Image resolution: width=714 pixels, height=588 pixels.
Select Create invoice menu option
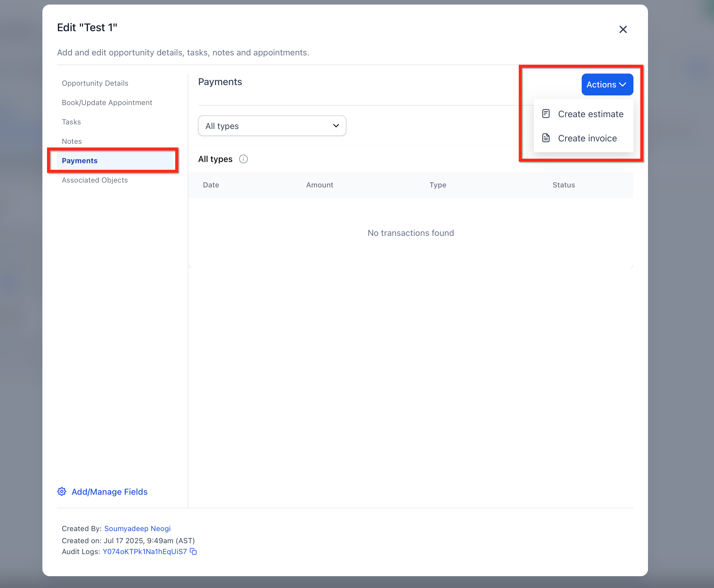pyautogui.click(x=587, y=138)
